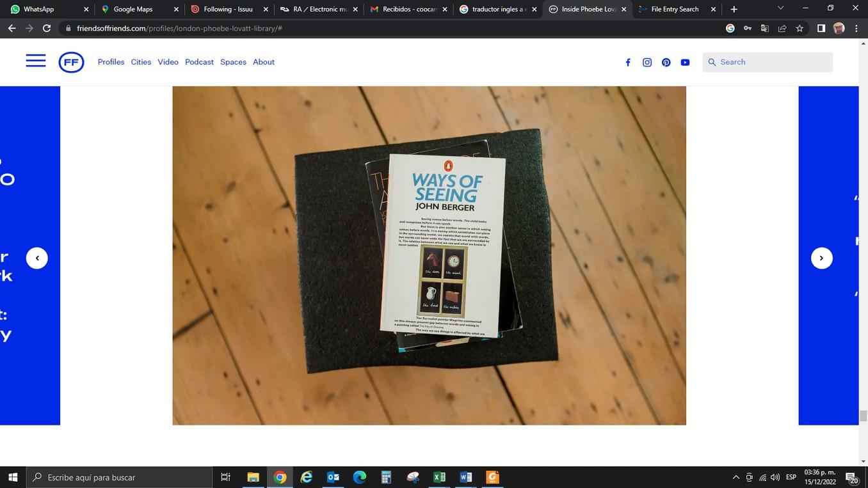Image resolution: width=868 pixels, height=488 pixels.
Task: Switch to the Recibidos Gmail tab
Action: [x=407, y=9]
